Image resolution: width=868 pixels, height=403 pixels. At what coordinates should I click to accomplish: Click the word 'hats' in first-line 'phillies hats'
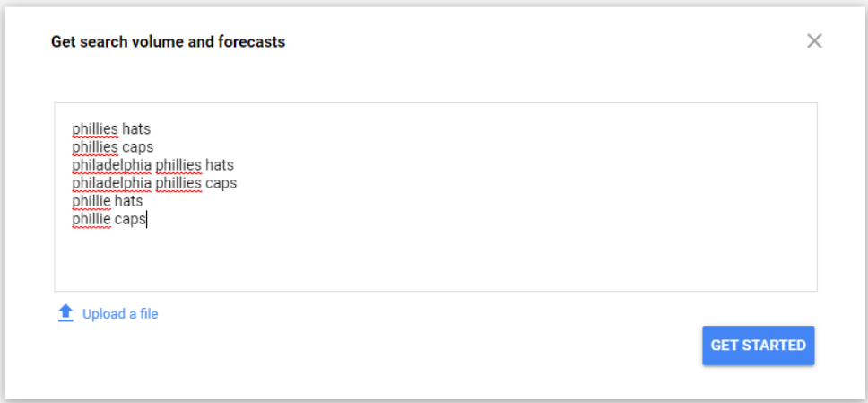click(x=136, y=129)
